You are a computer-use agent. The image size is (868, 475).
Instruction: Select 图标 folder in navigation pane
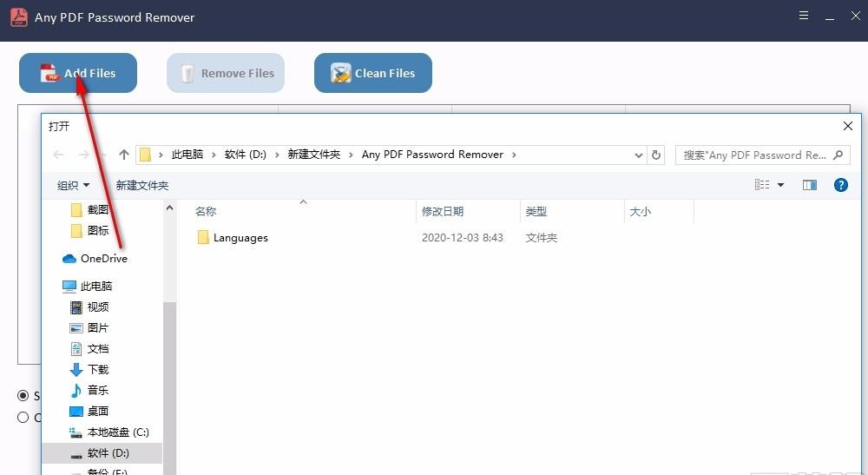click(97, 230)
